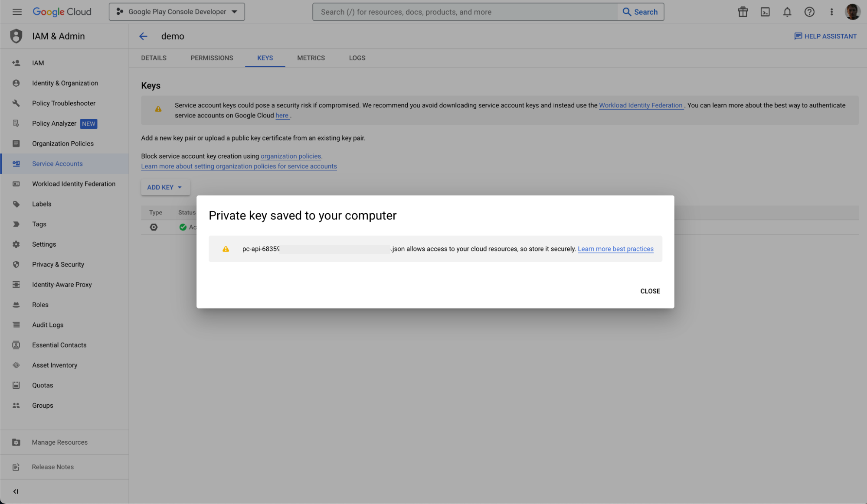Open the Workload Identity Federation link in warning
This screenshot has height=504, width=867.
coord(641,105)
